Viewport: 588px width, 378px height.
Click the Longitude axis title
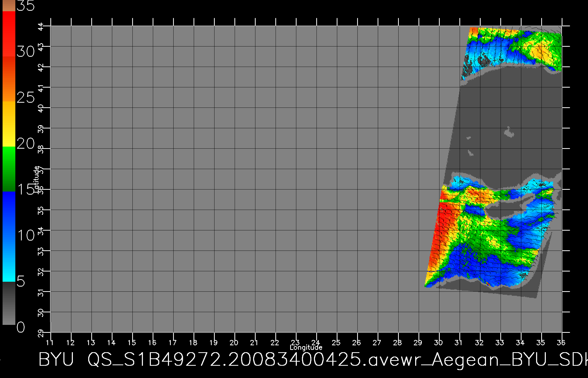(306, 348)
